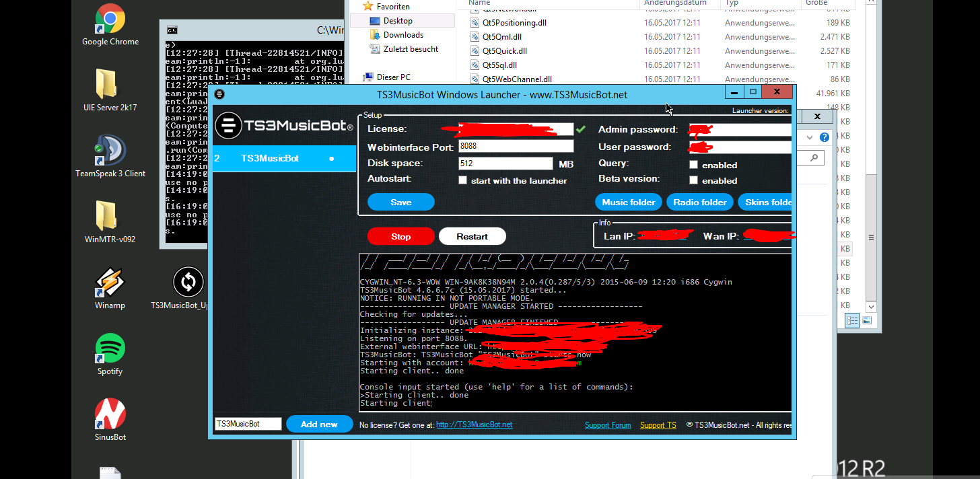Screen dimensions: 980x479
Task: Select the TS3MusicBot_Up updater desktop icon
Action: (188, 283)
